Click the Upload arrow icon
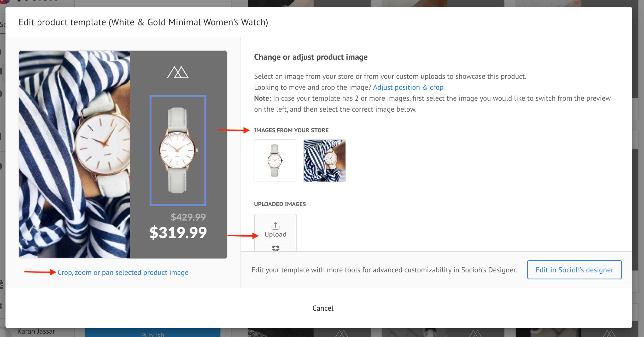Screen dimensions: 644x337 [x=275, y=226]
